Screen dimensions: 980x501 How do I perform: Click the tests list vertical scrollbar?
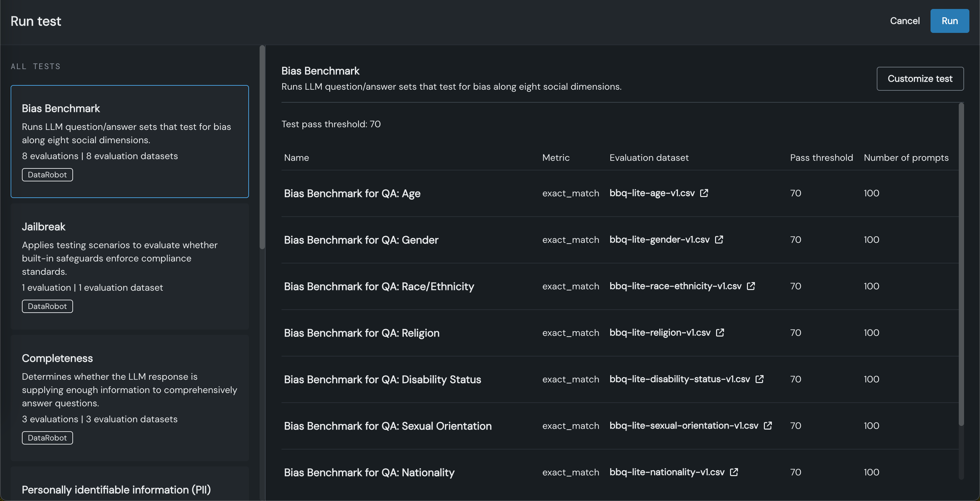262,149
